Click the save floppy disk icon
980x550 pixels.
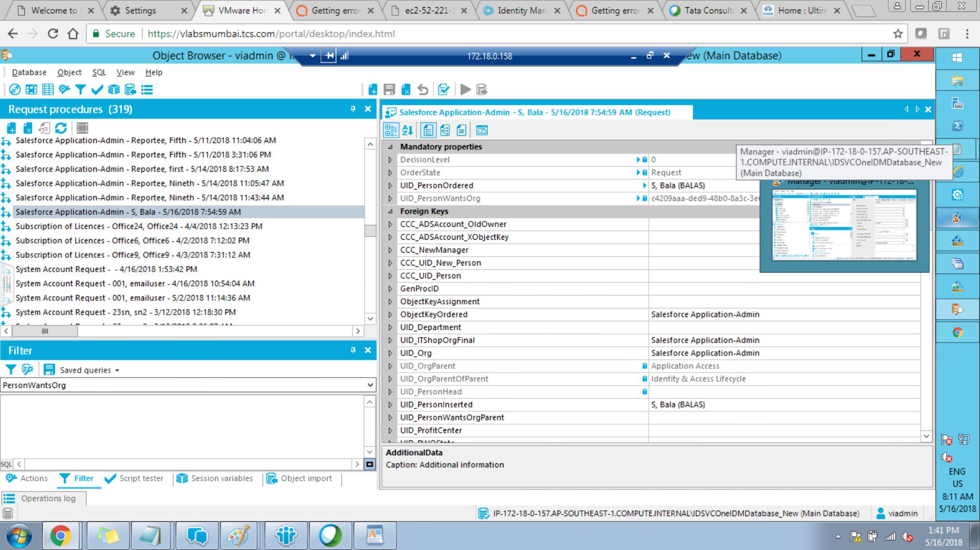point(390,89)
